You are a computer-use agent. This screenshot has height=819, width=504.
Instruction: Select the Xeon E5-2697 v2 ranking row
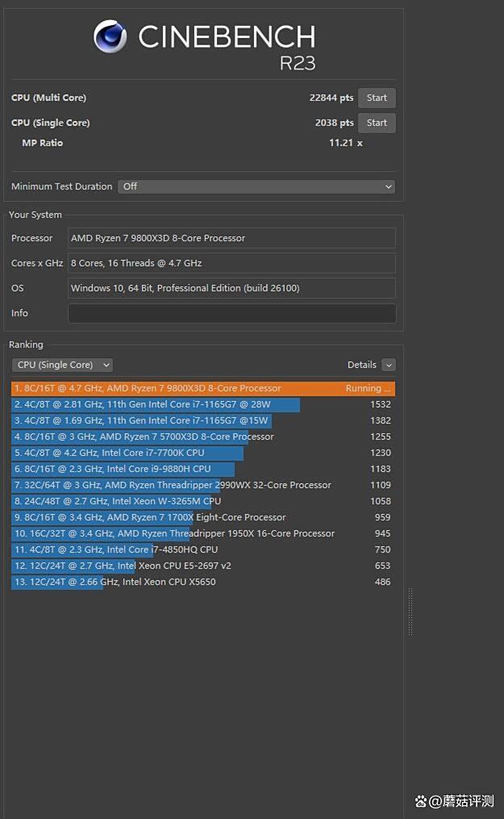coord(203,566)
